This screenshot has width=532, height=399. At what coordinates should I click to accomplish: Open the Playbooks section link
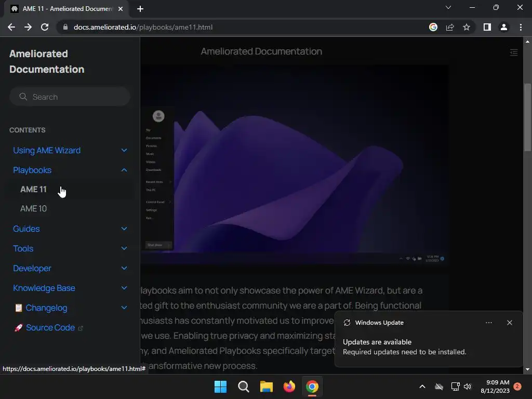tap(32, 170)
